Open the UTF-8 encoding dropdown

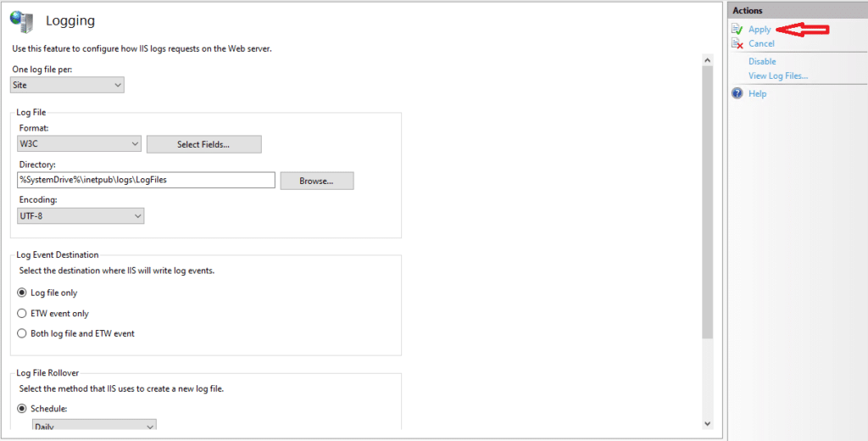click(81, 216)
